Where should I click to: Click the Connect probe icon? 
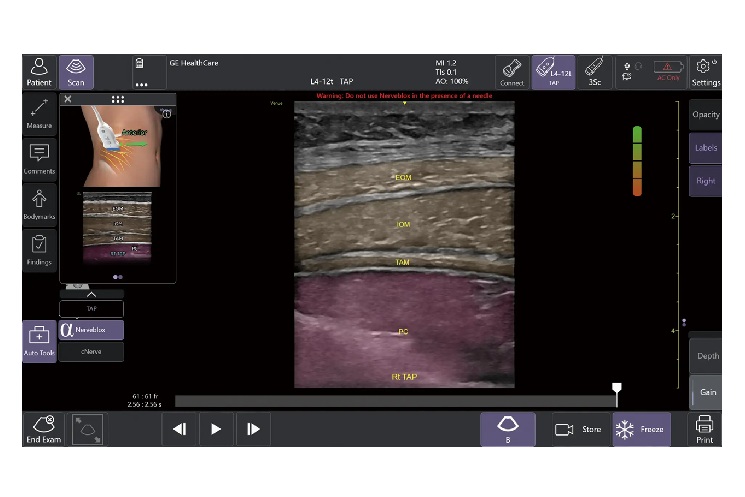512,72
